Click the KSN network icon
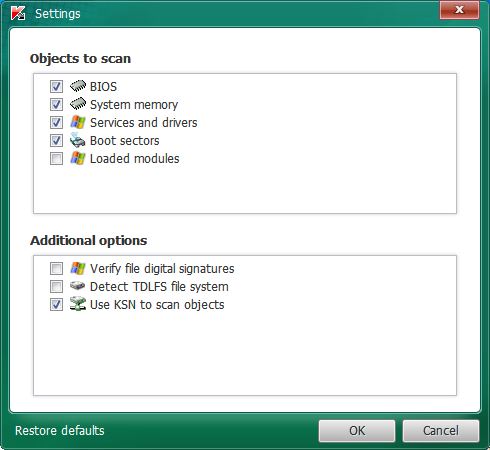490x450 pixels. pyautogui.click(x=78, y=304)
